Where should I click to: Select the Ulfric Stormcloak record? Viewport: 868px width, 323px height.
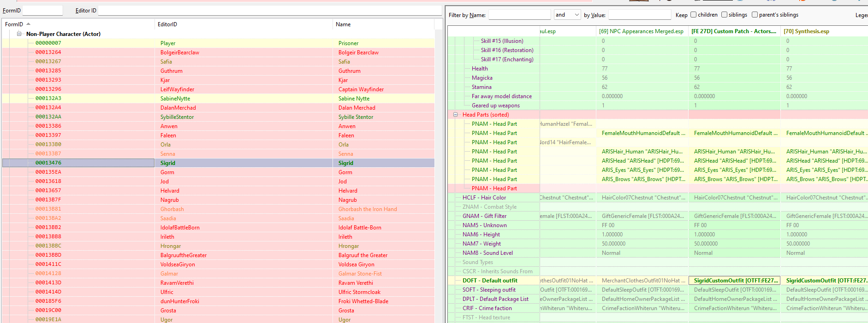218,292
